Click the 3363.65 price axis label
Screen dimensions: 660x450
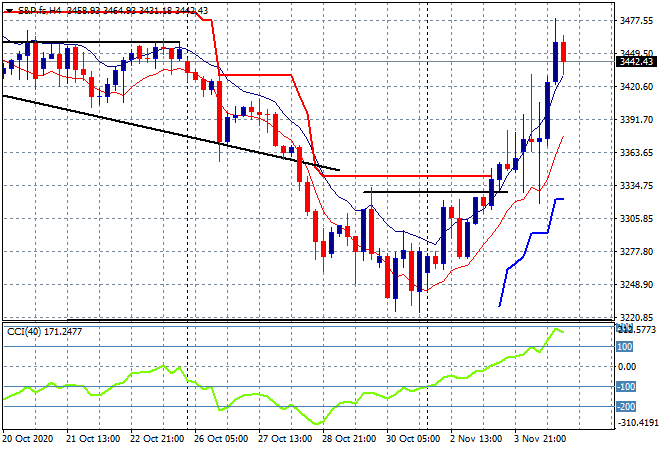point(636,152)
